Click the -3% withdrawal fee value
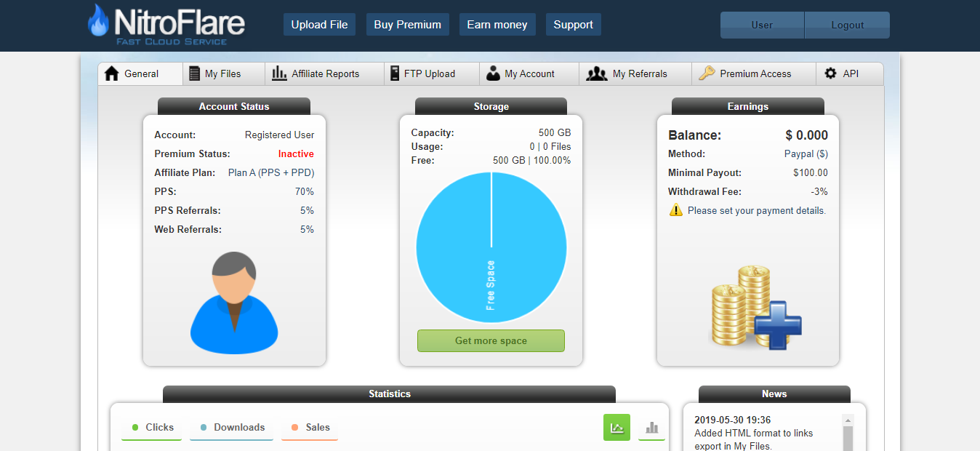980x451 pixels. [x=820, y=192]
